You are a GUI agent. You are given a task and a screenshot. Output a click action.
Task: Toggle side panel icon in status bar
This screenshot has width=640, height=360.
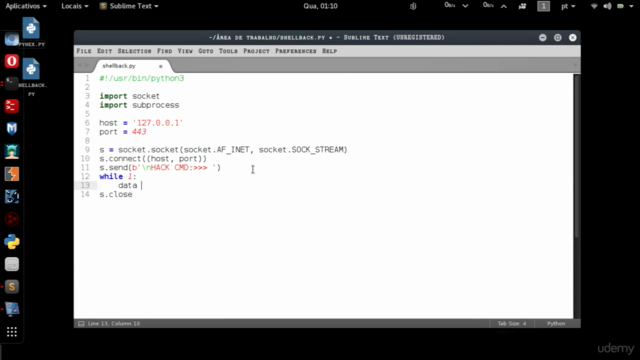(81, 324)
